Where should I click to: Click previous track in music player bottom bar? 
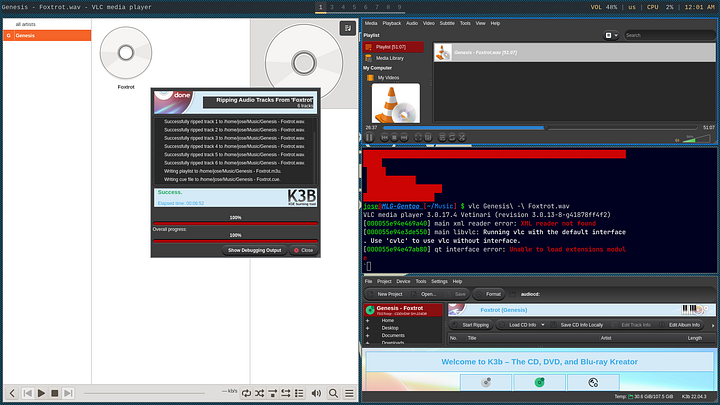[x=28, y=394]
